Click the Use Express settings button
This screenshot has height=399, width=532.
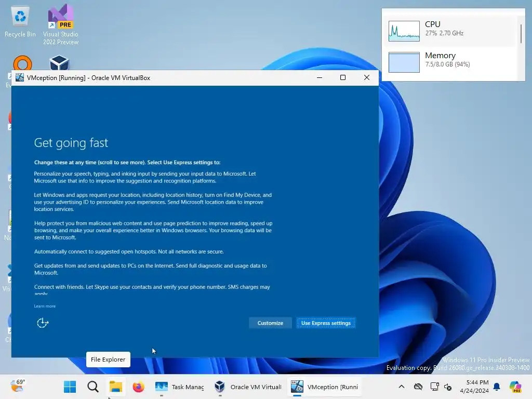(326, 323)
